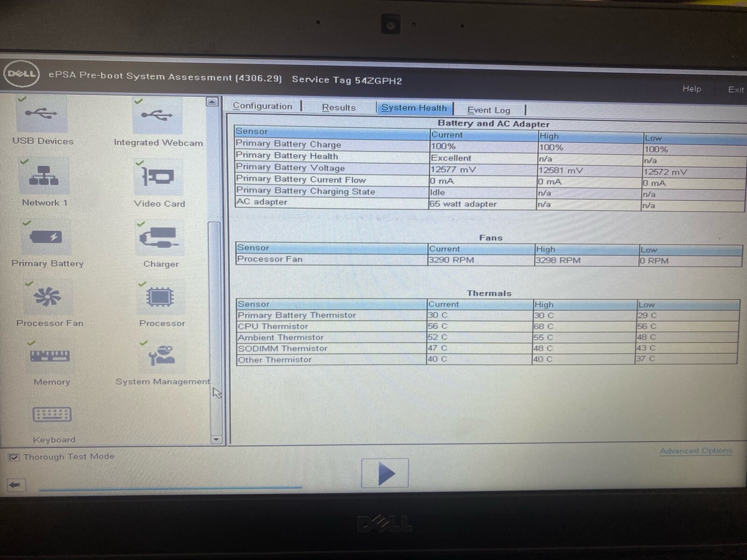This screenshot has height=560, width=747.
Task: Click Primary Battery Charging State label
Action: click(x=305, y=191)
